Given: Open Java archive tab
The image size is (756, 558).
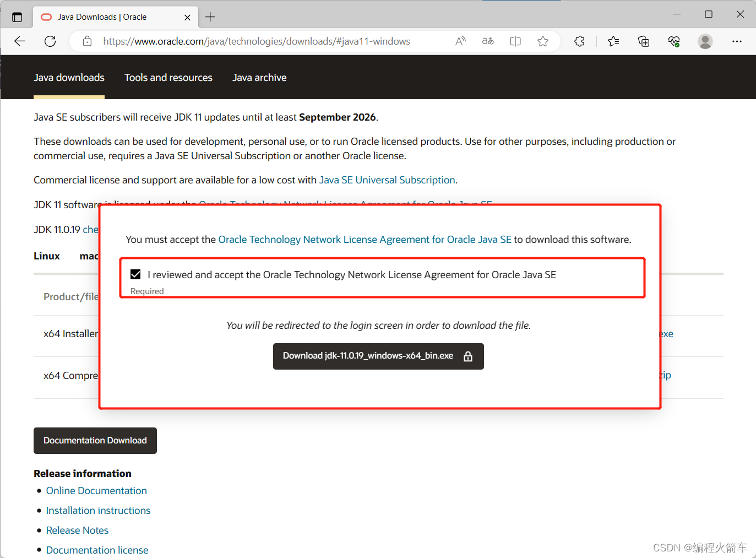Looking at the screenshot, I should (x=259, y=78).
